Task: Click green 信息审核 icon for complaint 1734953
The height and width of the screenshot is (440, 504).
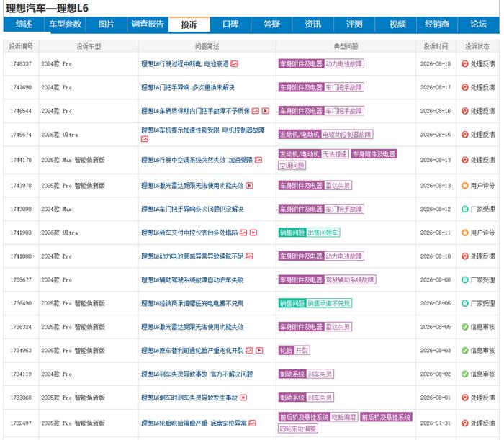Action: click(465, 350)
